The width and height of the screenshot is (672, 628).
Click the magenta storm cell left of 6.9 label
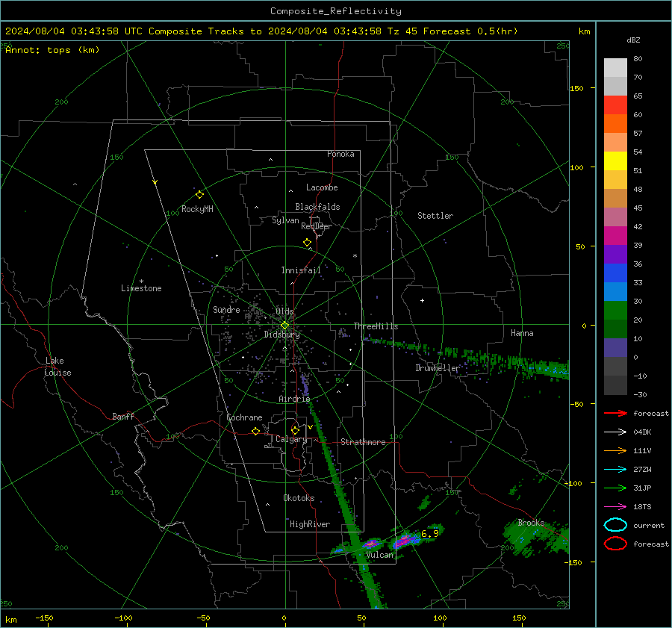point(403,541)
